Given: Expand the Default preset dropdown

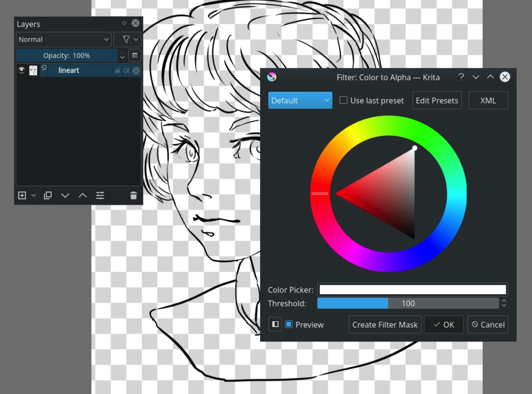Looking at the screenshot, I should coord(300,101).
